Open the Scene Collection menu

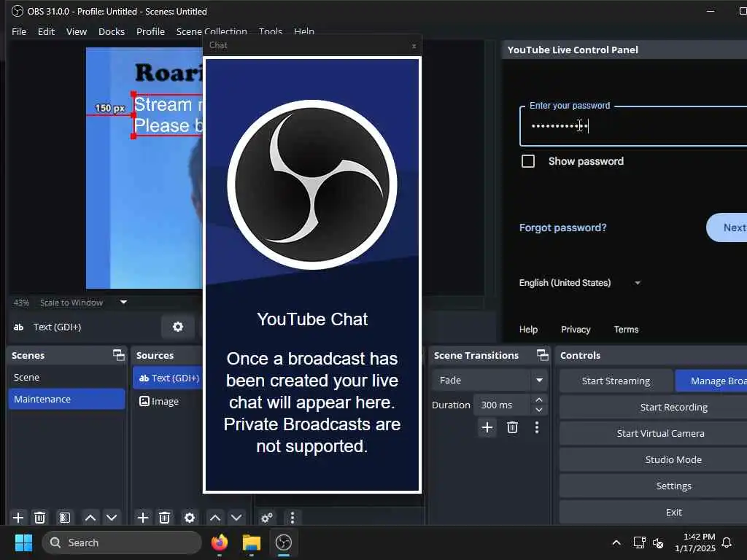pyautogui.click(x=212, y=31)
